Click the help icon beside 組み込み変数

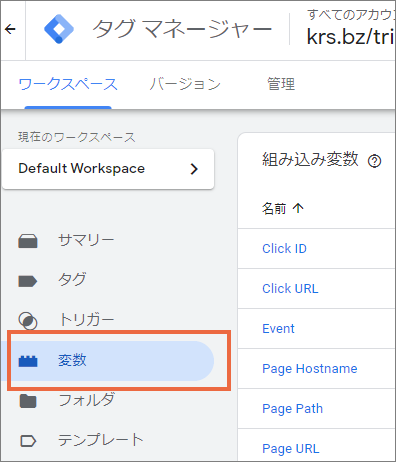coord(374,161)
